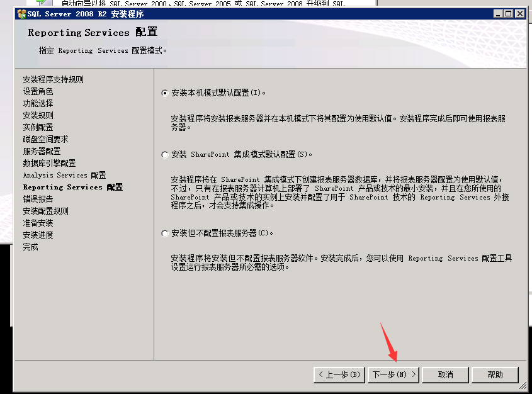This screenshot has width=532, height=394.
Task: Click the window resize grip corner
Action: click(x=523, y=386)
